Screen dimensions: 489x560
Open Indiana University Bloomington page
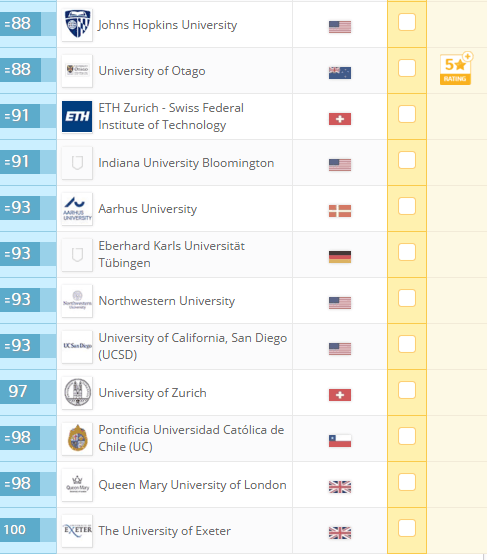point(186,163)
